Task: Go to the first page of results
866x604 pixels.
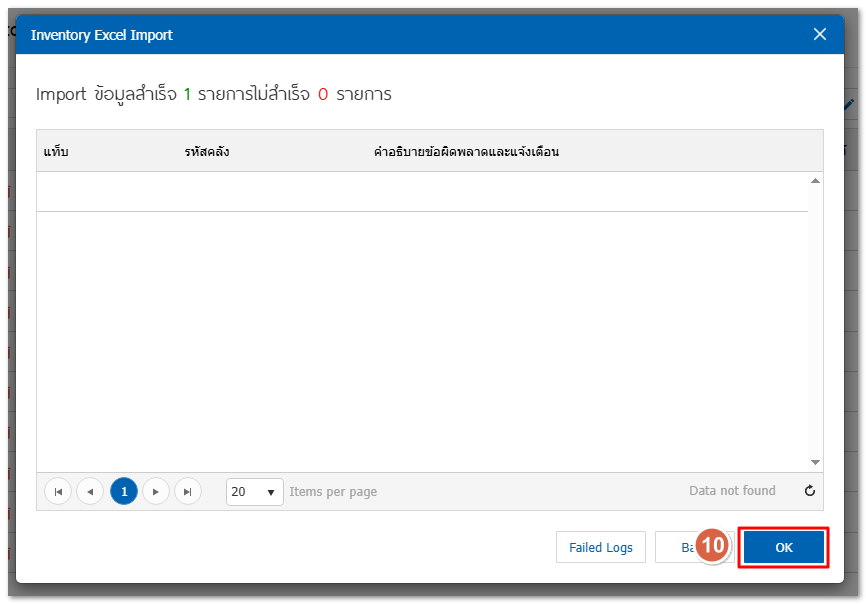Action: pyautogui.click(x=58, y=491)
